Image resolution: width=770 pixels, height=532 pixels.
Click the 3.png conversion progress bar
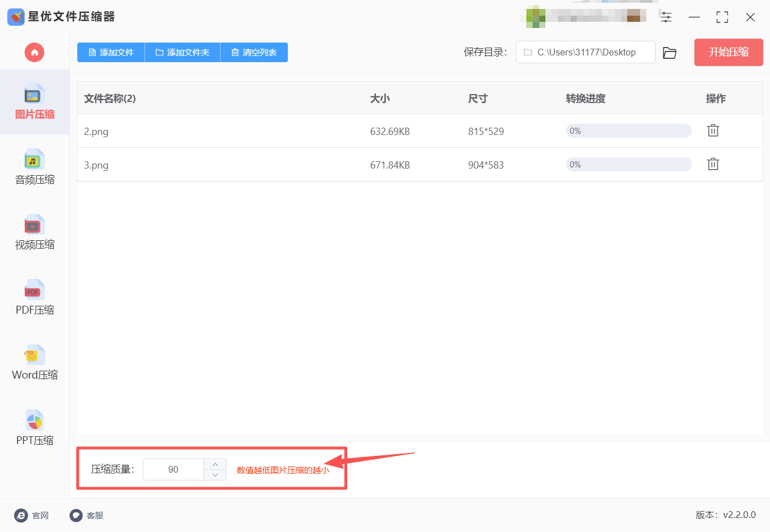629,165
